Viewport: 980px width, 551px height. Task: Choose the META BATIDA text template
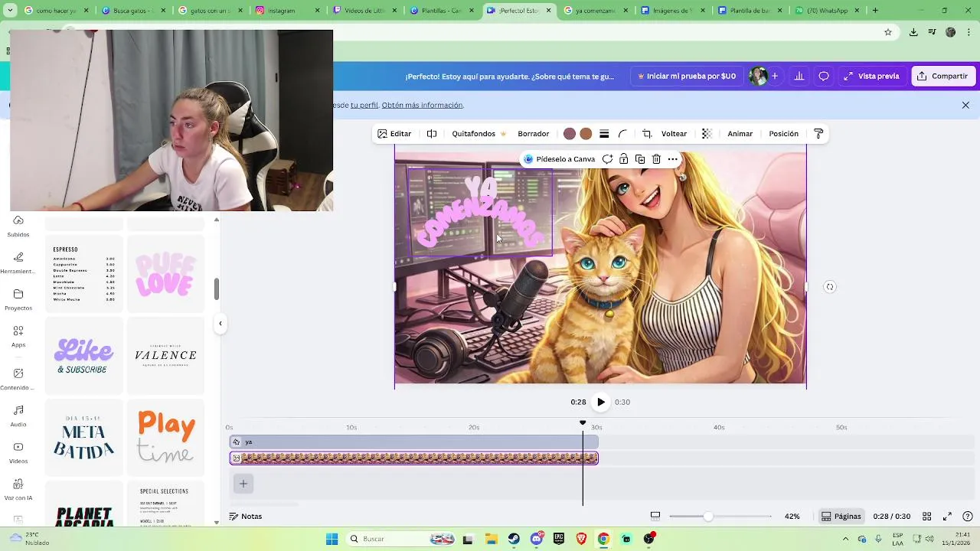tap(84, 438)
